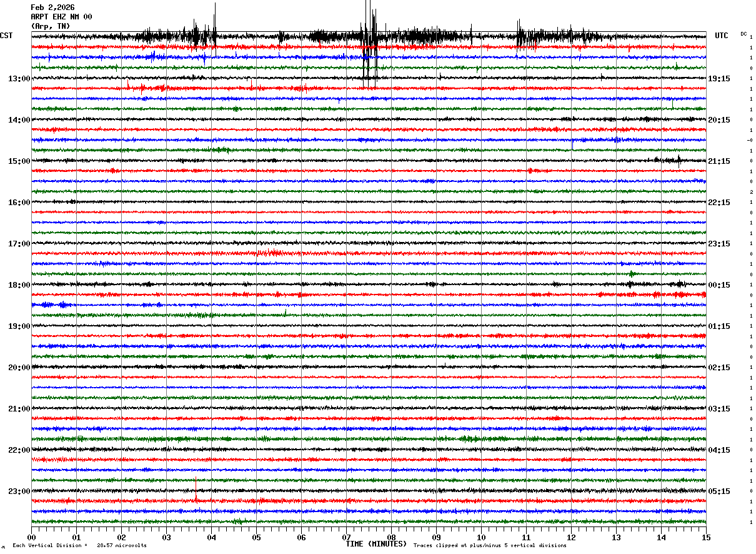Select the 18:00 CST hour label

point(19,285)
